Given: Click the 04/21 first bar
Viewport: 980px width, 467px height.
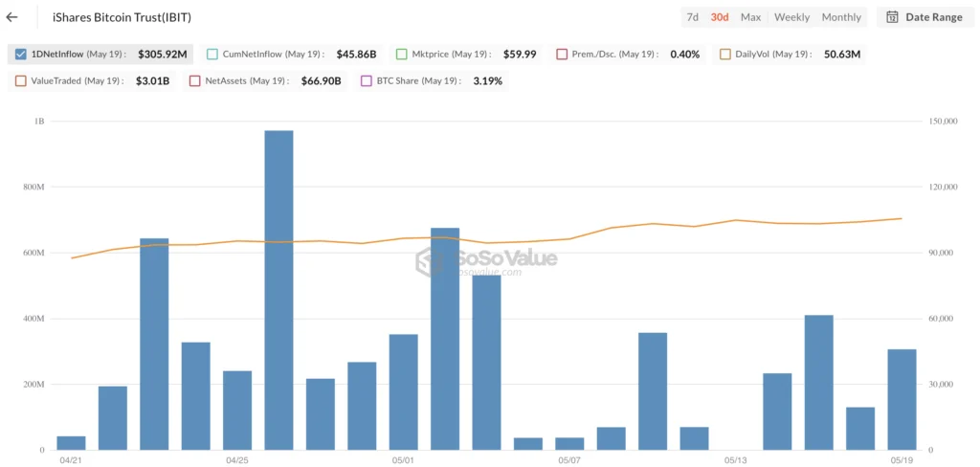Looking at the screenshot, I should click(71, 443).
